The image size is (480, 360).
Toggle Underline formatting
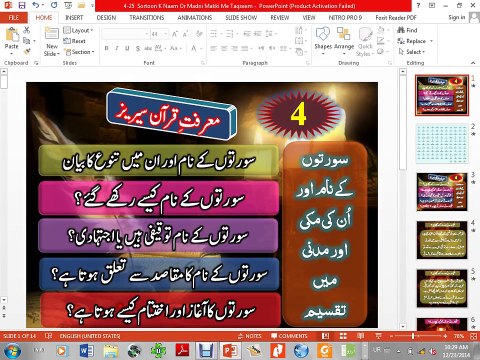coord(127,48)
